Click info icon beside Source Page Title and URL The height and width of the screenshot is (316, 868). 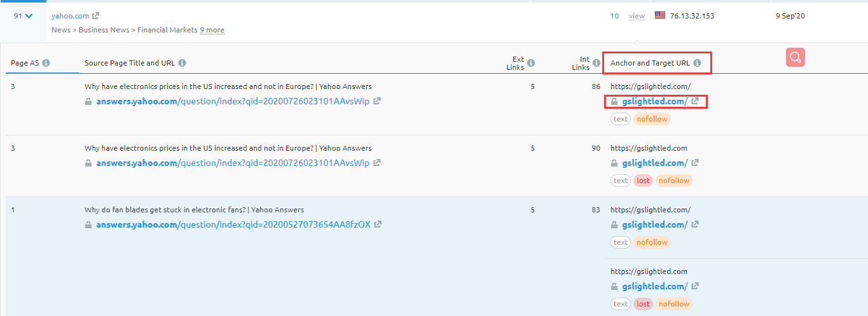pos(183,63)
